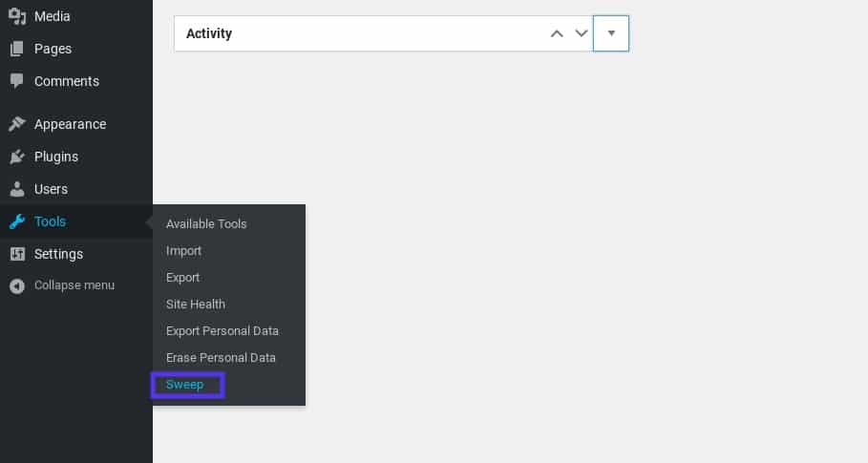Click the Comments speech bubble icon
The height and width of the screenshot is (463, 868).
pos(16,81)
